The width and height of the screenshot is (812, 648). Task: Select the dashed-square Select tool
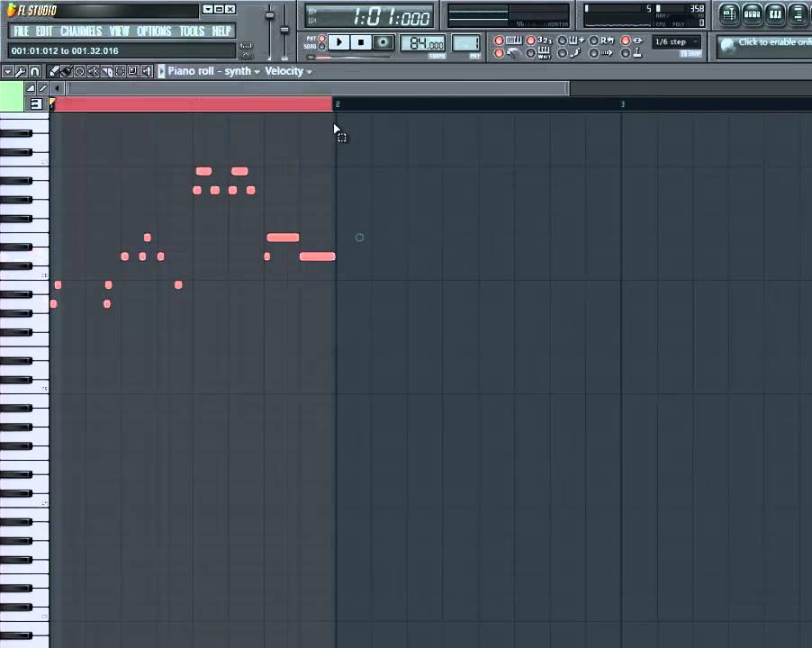[120, 71]
